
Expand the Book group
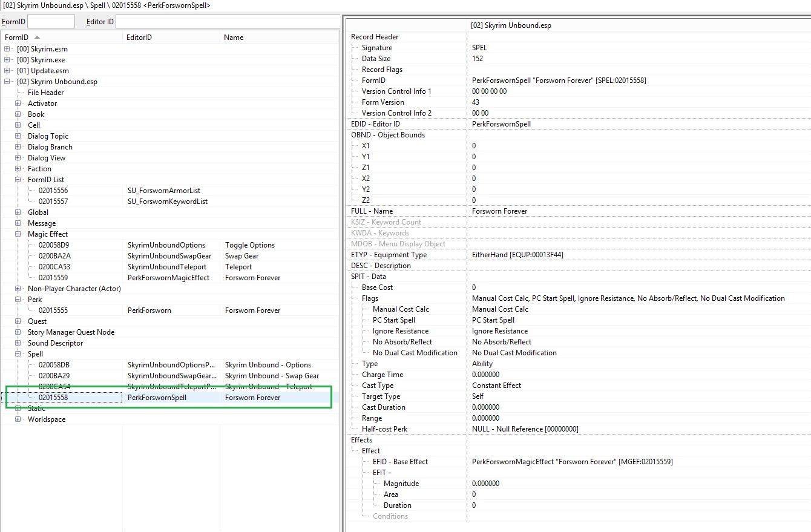(18, 114)
